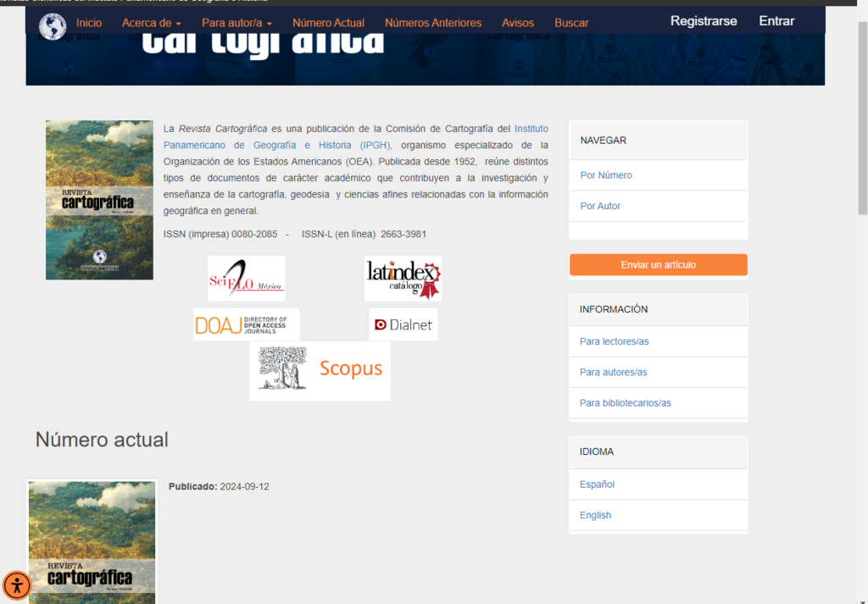Expand the Para autor/a dropdown menu
868x604 pixels.
pos(237,23)
